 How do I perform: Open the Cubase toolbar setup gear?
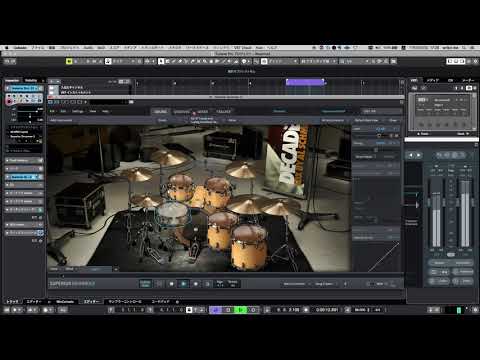pos(476,61)
